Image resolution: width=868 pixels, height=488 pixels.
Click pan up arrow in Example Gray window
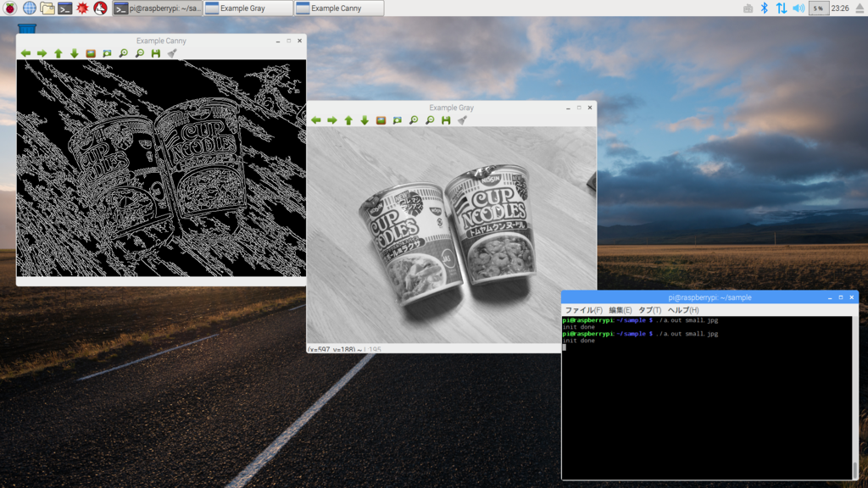coord(348,120)
